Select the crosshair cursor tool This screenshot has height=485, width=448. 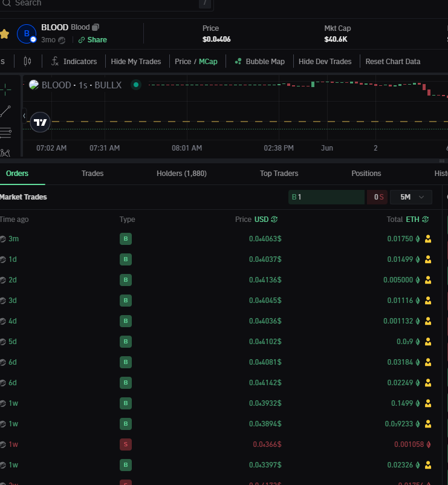click(5, 90)
